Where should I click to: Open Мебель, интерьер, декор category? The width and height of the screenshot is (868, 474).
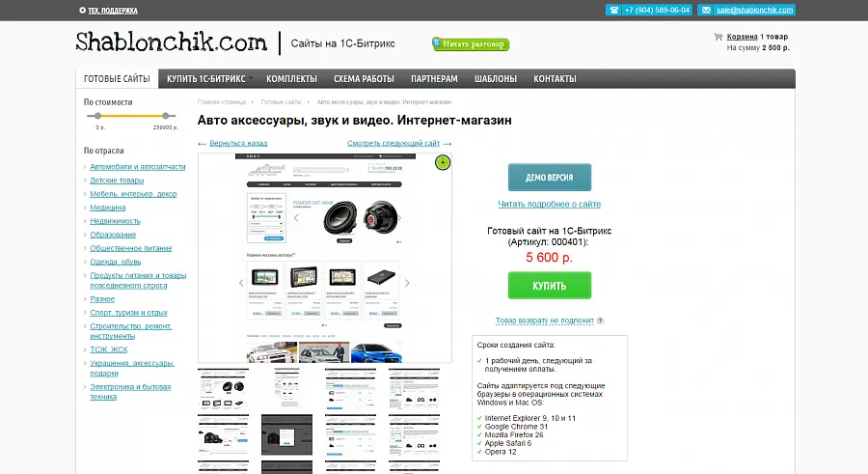(133, 194)
